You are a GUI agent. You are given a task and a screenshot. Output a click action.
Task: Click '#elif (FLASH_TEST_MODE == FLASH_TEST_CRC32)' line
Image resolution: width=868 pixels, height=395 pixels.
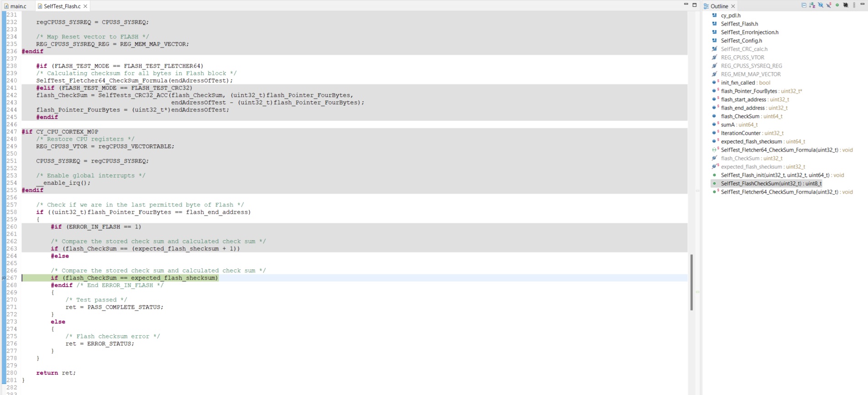coord(115,88)
